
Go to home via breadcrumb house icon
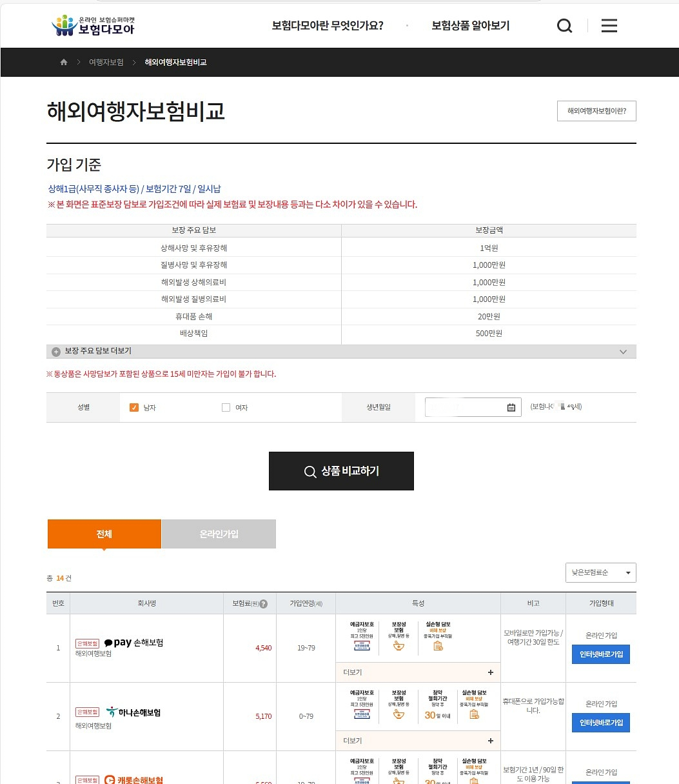[63, 62]
